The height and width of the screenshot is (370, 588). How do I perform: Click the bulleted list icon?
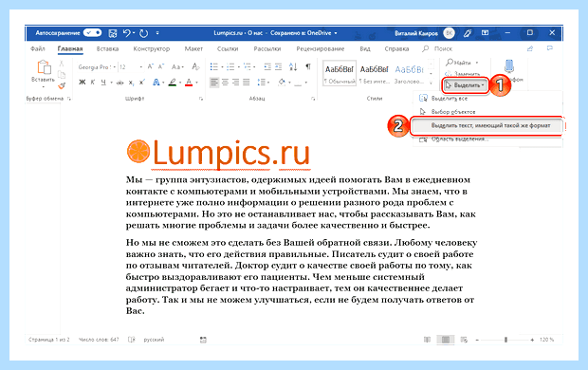point(214,66)
